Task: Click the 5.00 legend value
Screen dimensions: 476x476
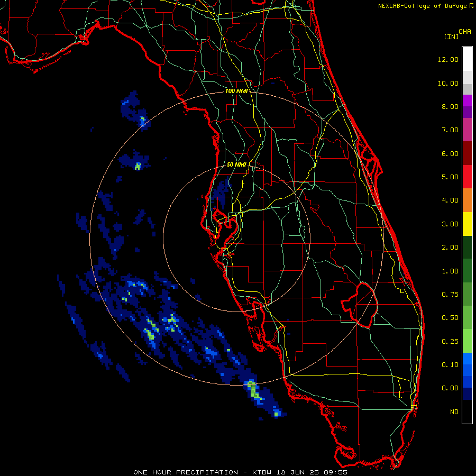Action: pos(450,177)
